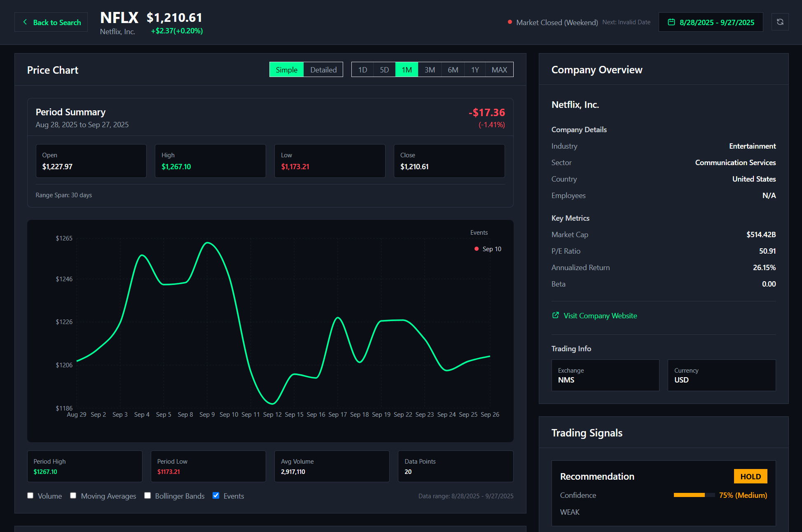Enable Bollinger Bands checkbox
Image resolution: width=802 pixels, height=532 pixels.
(x=147, y=495)
